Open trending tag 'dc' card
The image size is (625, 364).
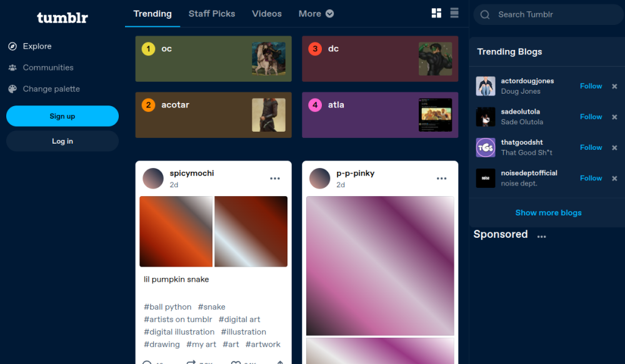point(380,59)
